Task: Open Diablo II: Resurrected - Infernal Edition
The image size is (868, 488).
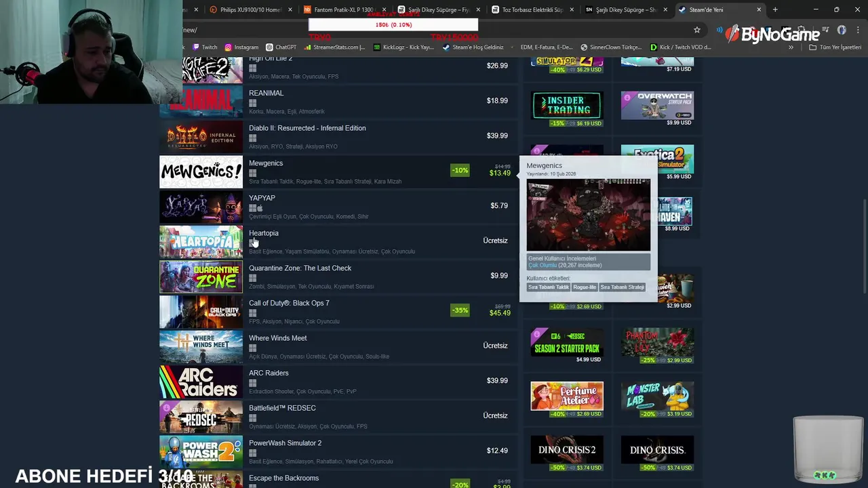Action: [338, 136]
